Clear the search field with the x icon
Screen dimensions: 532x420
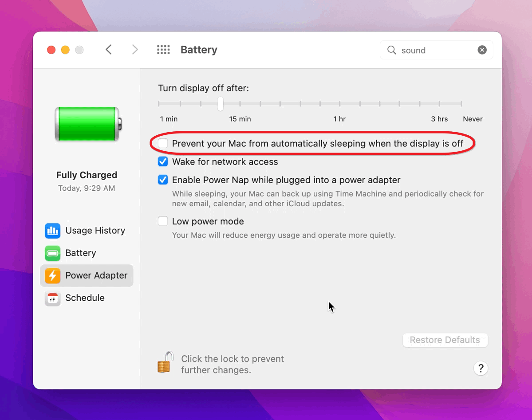(482, 50)
